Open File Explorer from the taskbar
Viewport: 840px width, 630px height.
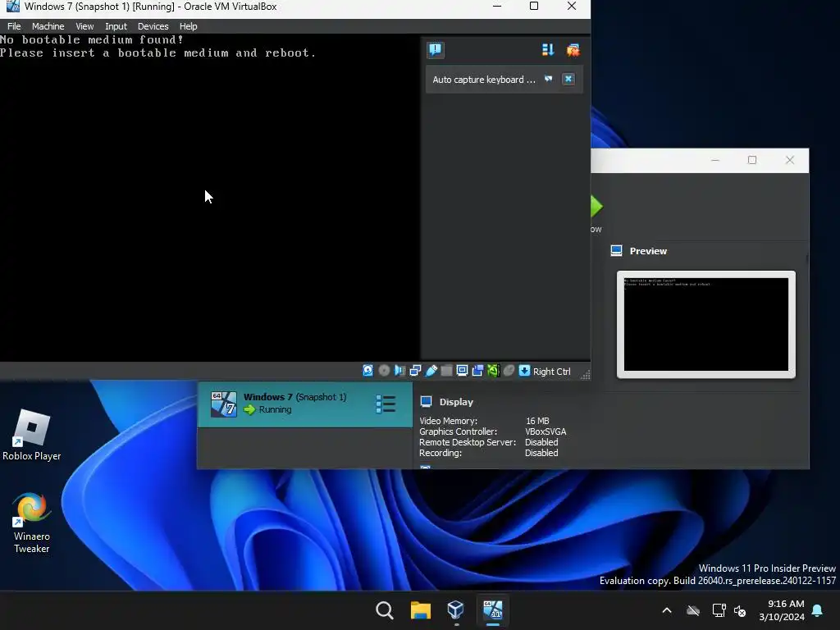421,609
